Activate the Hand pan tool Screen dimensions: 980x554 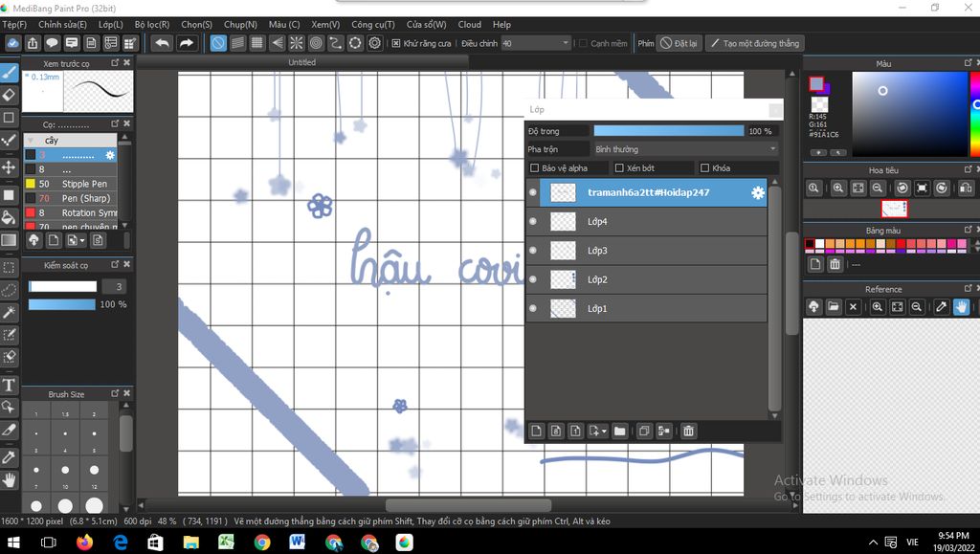coord(10,479)
